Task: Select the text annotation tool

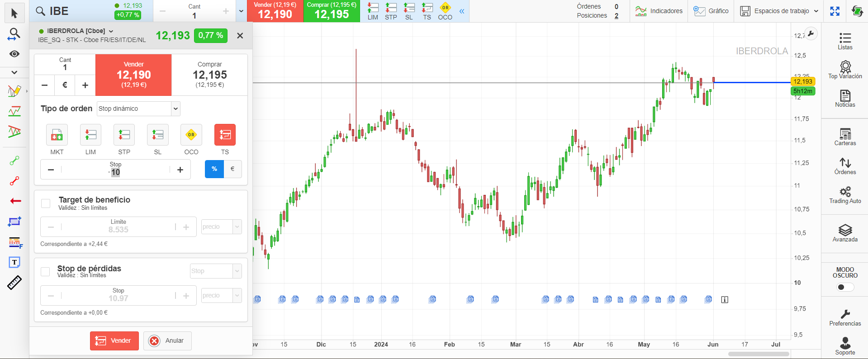Action: pyautogui.click(x=14, y=262)
